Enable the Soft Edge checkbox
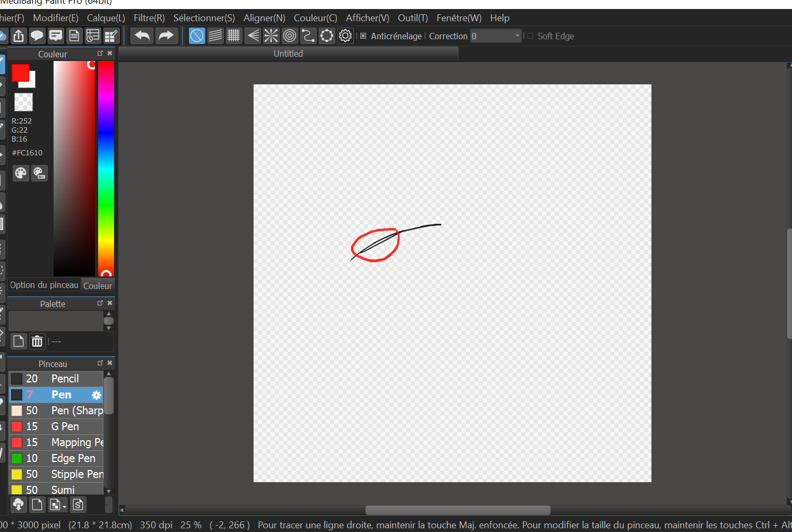 [x=530, y=36]
